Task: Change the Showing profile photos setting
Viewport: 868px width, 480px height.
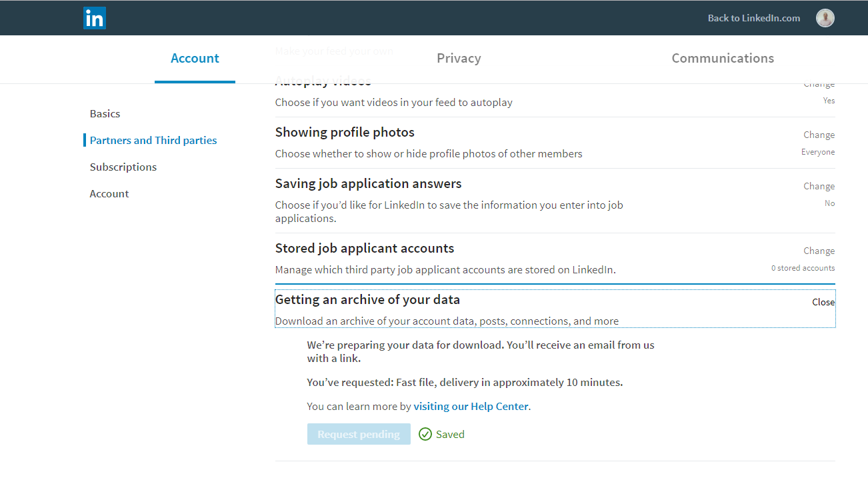Action: 819,135
